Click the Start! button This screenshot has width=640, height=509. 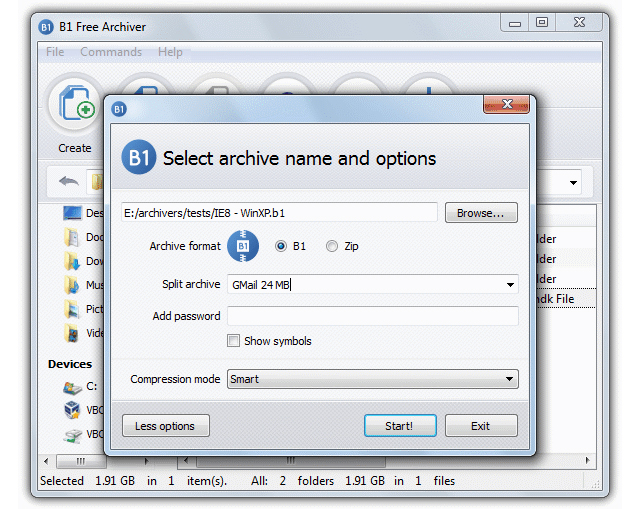(400, 426)
